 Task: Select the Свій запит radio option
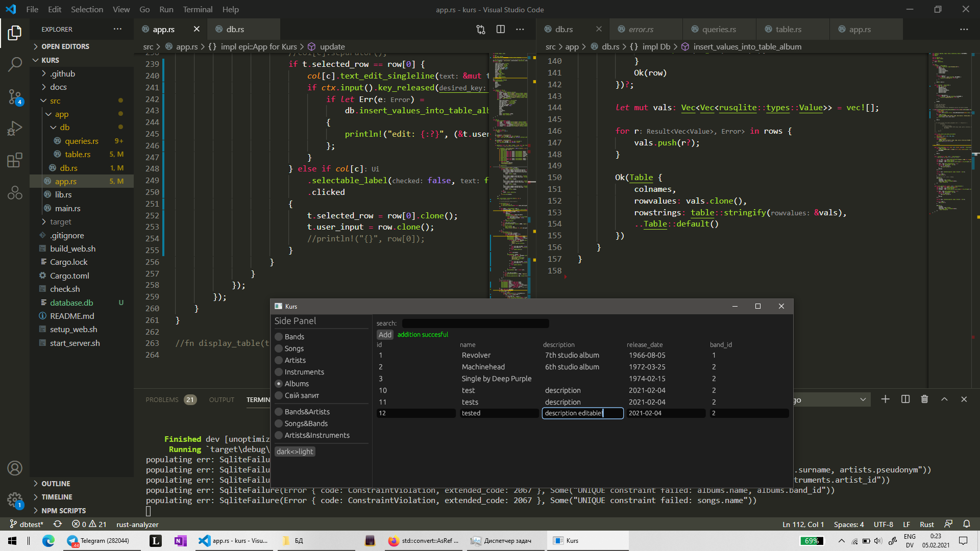coord(297,395)
